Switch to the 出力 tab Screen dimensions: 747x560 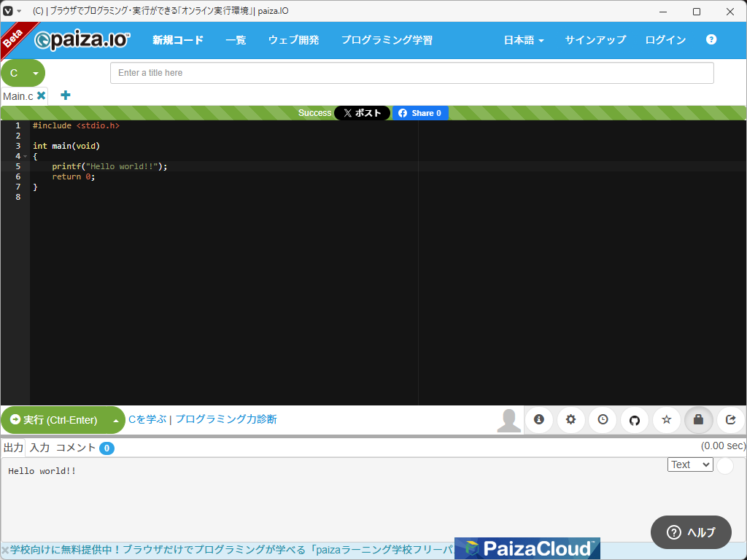[13, 448]
